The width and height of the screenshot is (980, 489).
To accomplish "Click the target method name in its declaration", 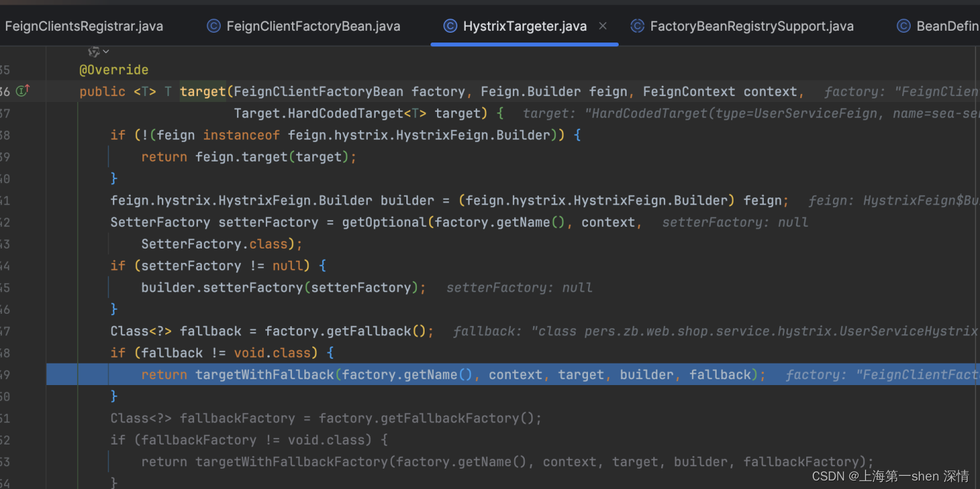I will coord(203,92).
